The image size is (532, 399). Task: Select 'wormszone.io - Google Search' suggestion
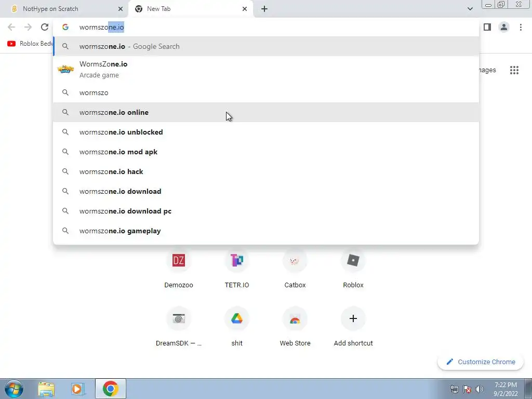(266, 46)
